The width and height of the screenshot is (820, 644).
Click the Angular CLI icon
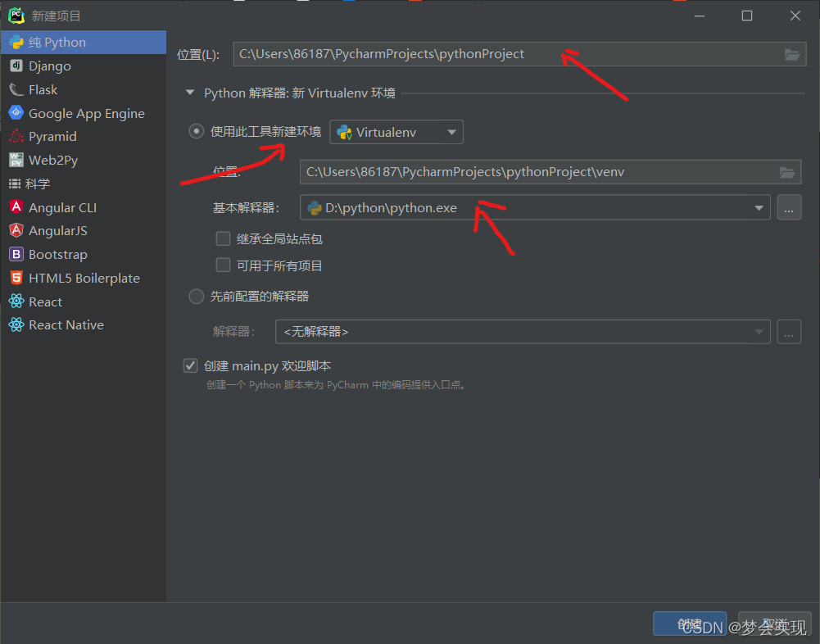[16, 206]
